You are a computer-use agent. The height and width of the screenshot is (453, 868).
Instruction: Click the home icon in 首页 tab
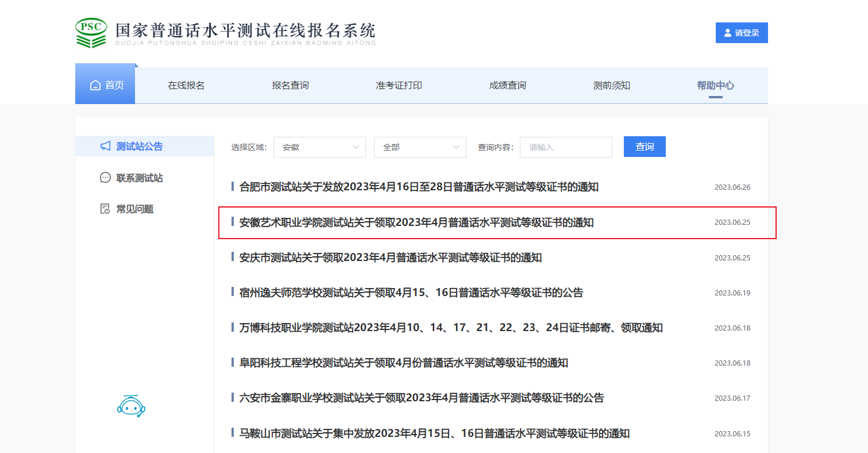click(95, 85)
